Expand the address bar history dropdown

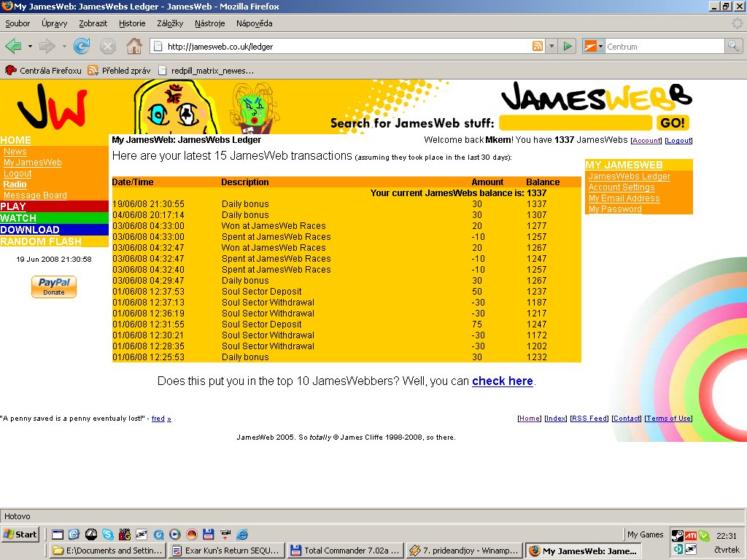click(x=551, y=46)
